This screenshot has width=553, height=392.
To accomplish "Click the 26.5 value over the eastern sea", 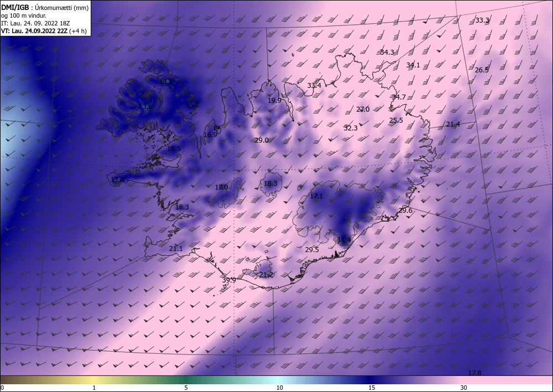I will (482, 70).
